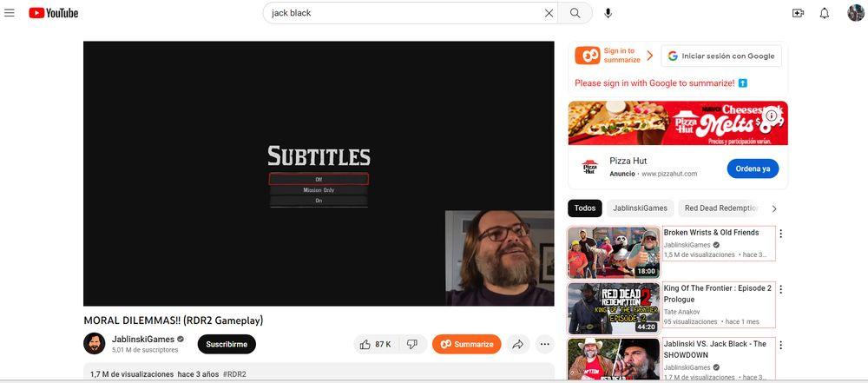Expand more filter chips with right chevron
This screenshot has width=868, height=383.
click(774, 209)
